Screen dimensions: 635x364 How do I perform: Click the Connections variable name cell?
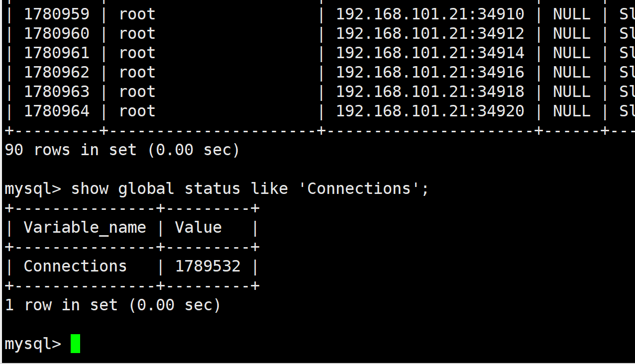[75, 266]
